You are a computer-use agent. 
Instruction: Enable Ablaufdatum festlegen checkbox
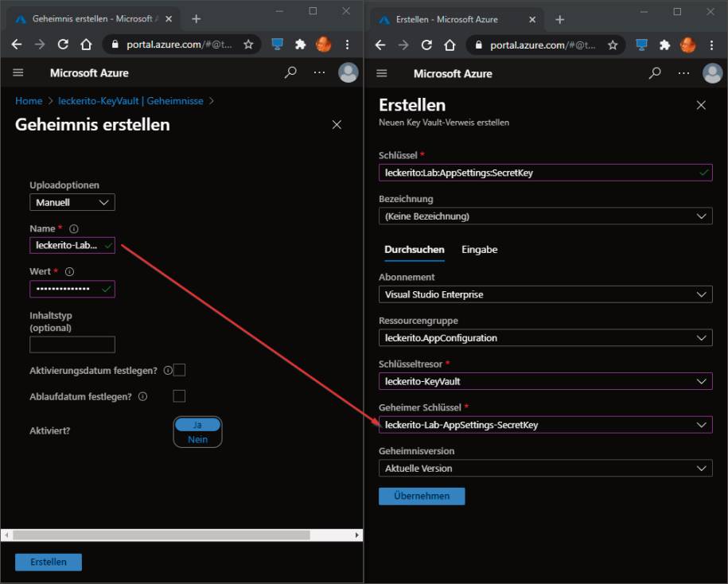click(179, 396)
